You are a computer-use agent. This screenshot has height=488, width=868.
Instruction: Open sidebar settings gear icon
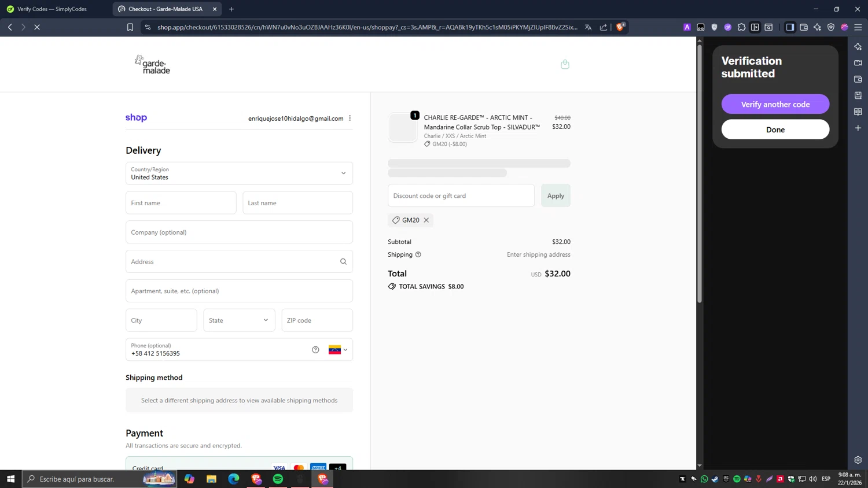click(x=858, y=460)
